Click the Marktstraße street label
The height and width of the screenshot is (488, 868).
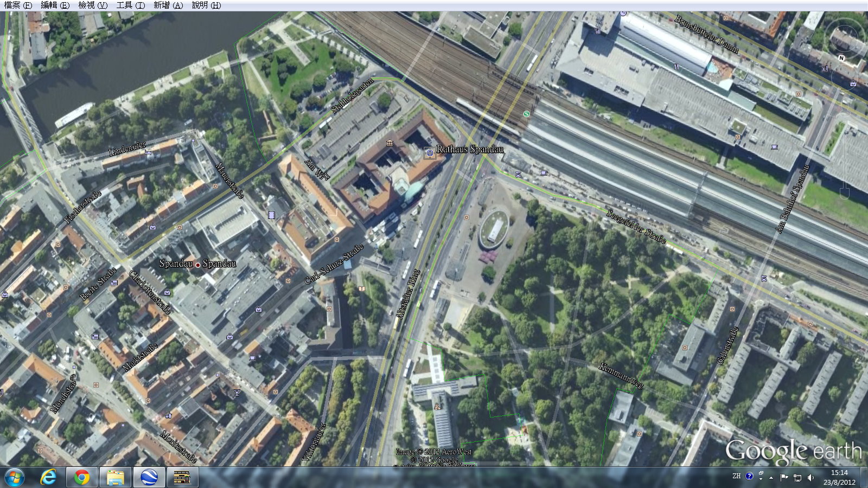click(140, 357)
